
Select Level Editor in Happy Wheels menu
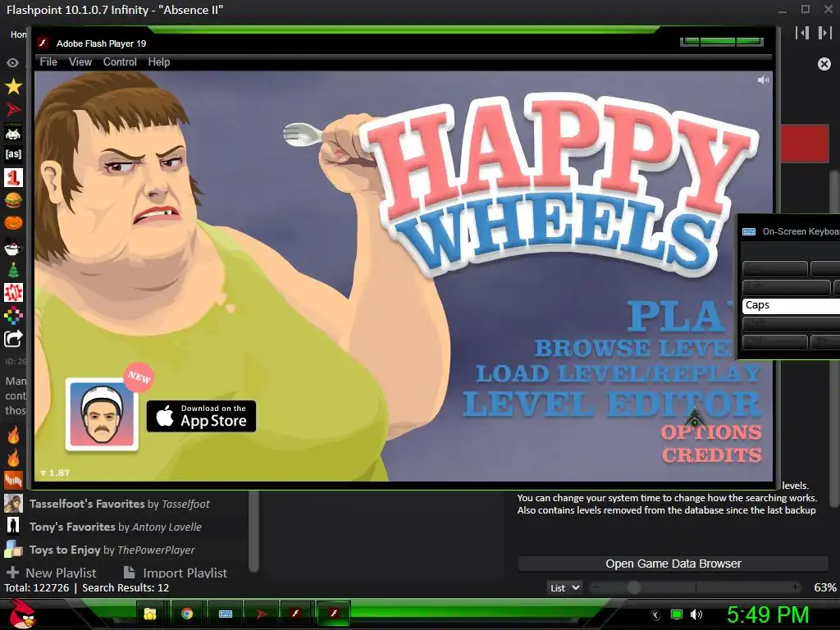point(612,404)
